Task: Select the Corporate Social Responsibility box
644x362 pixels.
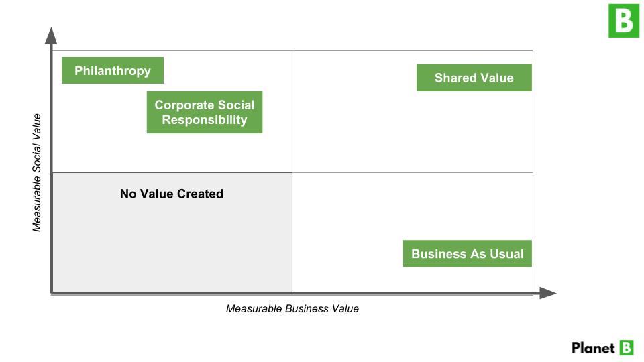Action: [x=205, y=113]
